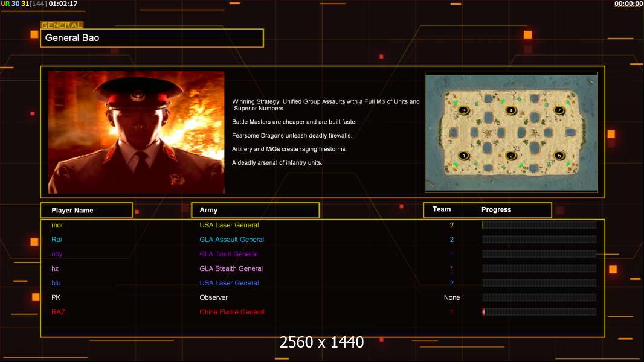
Task: Click the Winning Strategy description line
Action: [326, 104]
